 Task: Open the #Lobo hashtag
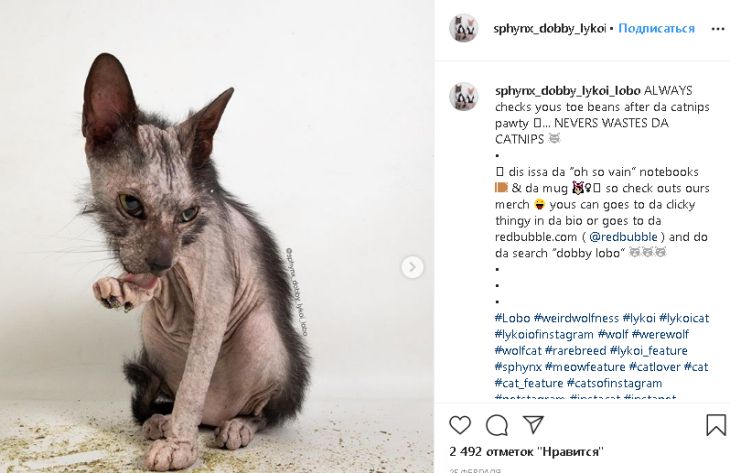click(x=512, y=318)
